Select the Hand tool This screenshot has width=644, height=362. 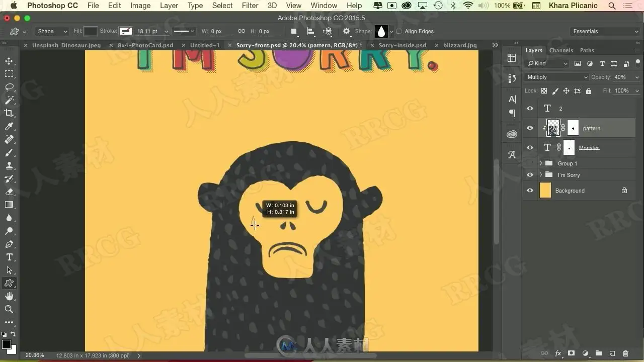pyautogui.click(x=9, y=296)
